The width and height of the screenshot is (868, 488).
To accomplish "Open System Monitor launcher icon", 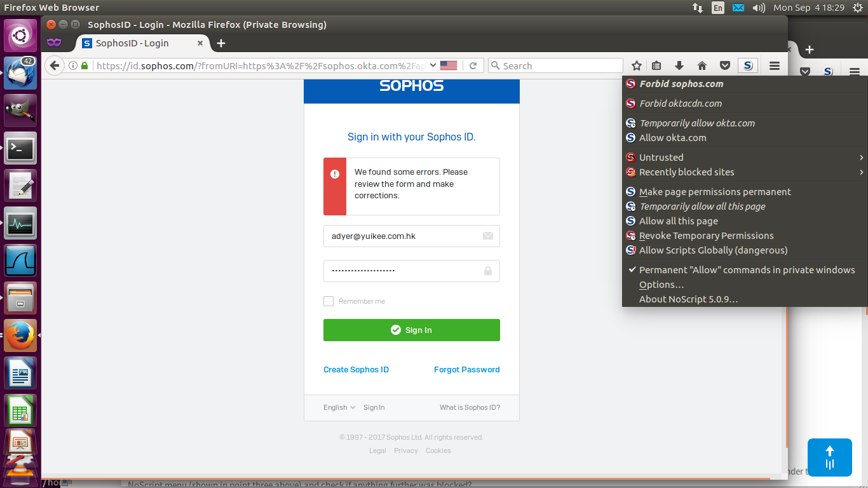I will pos(20,223).
